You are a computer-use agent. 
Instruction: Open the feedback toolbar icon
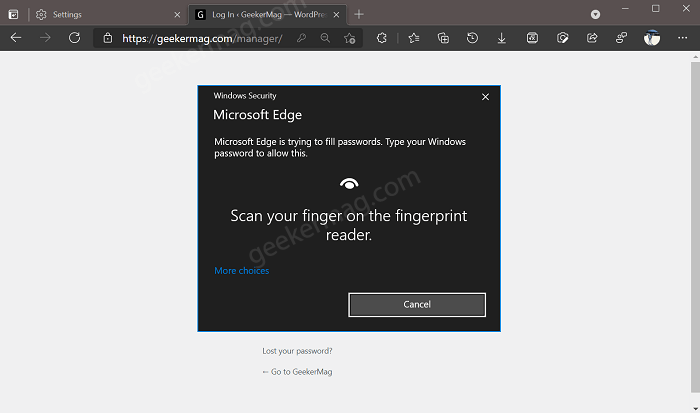click(621, 38)
